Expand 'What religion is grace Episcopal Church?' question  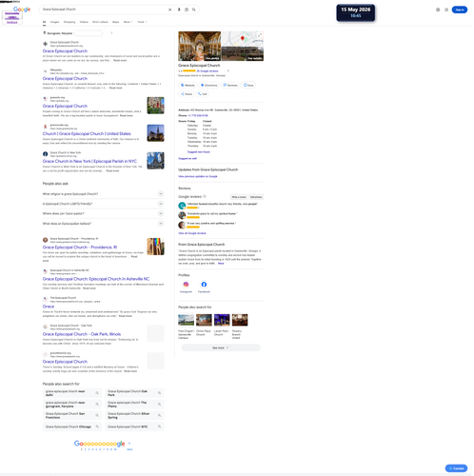[x=103, y=194]
